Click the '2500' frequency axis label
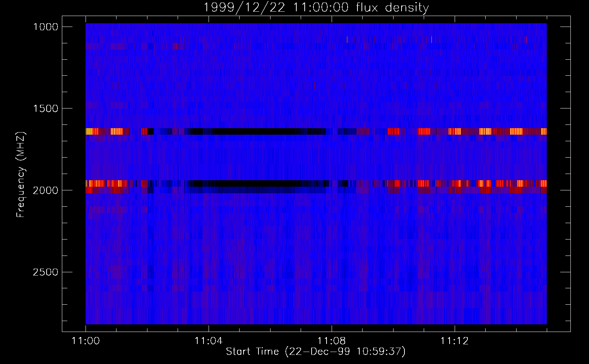This screenshot has width=589, height=364. [46, 272]
